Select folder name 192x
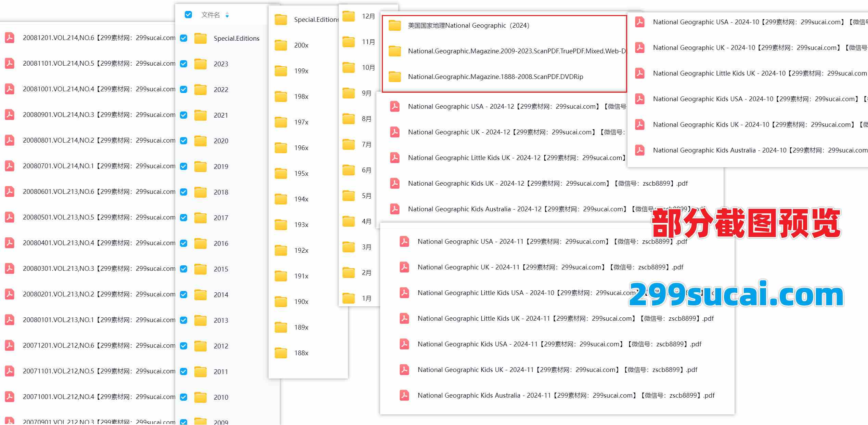The height and width of the screenshot is (425, 868). coord(301,250)
